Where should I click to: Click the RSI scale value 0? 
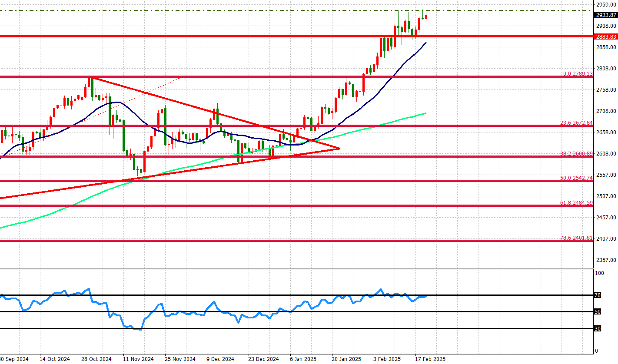(x=597, y=351)
